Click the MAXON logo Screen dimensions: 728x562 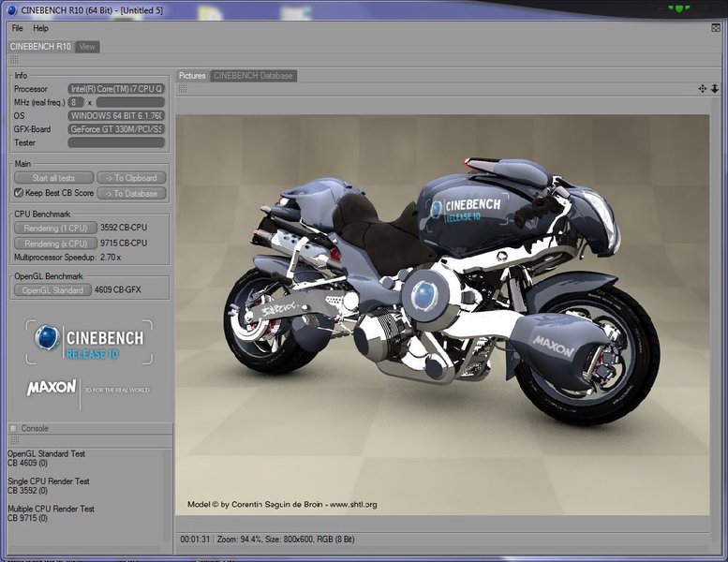(x=52, y=388)
